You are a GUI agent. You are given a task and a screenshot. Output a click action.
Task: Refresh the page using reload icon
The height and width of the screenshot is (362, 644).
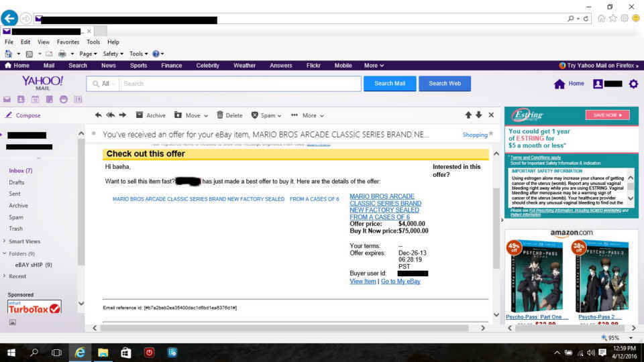[586, 19]
